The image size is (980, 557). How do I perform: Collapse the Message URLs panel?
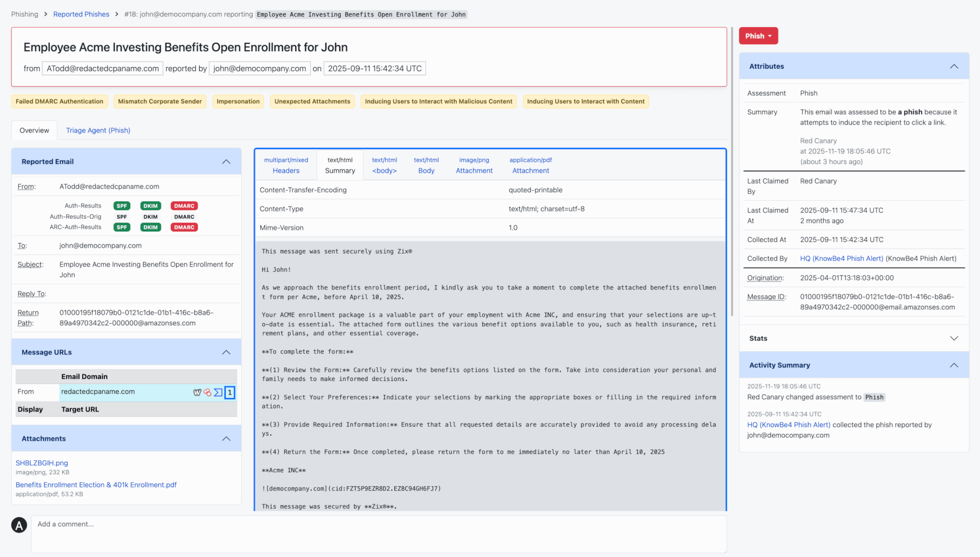(226, 352)
